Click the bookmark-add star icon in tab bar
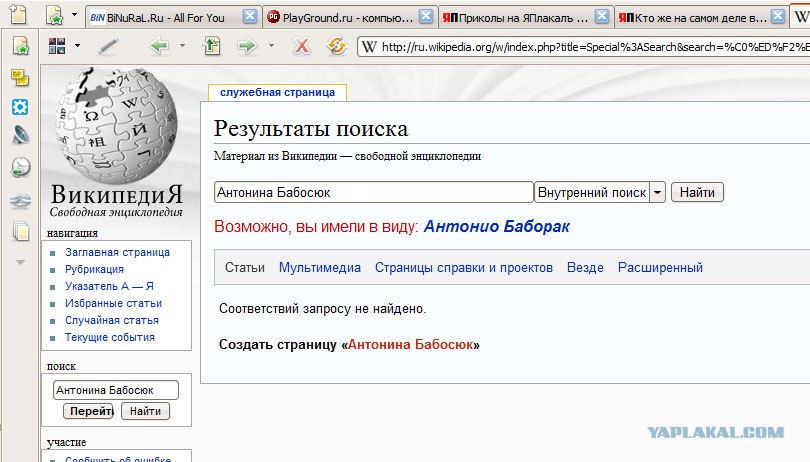 (54, 16)
